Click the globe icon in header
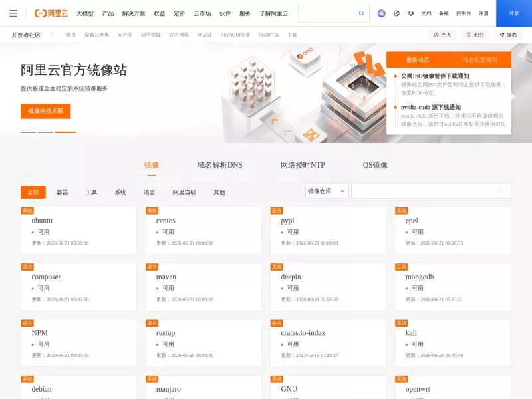Image resolution: width=532 pixels, height=399 pixels. [396, 13]
